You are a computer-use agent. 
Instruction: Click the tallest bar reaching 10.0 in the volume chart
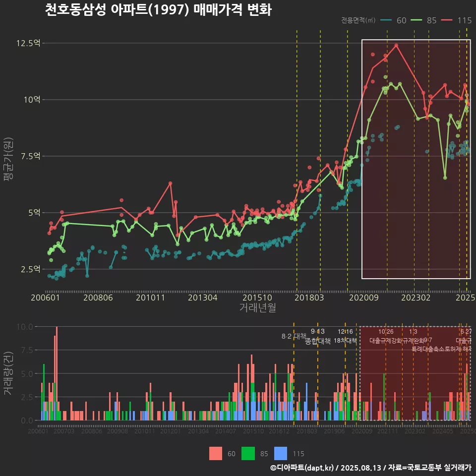(57, 373)
